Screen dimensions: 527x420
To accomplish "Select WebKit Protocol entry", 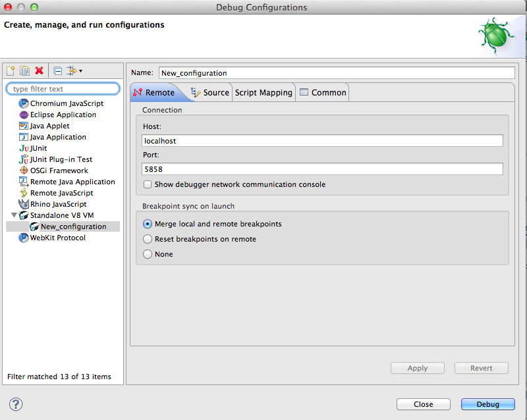I will point(58,238).
